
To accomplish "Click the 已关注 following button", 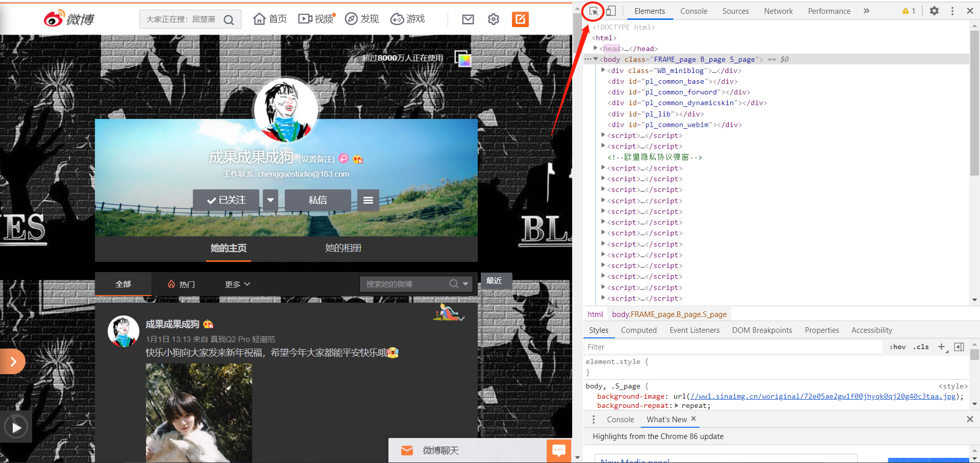I will pos(226,200).
